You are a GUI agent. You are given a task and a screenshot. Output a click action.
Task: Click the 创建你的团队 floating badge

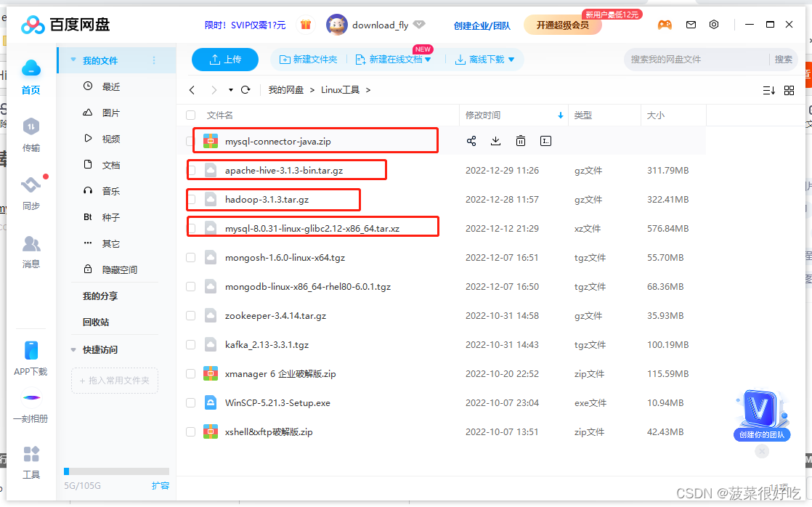pyautogui.click(x=762, y=415)
